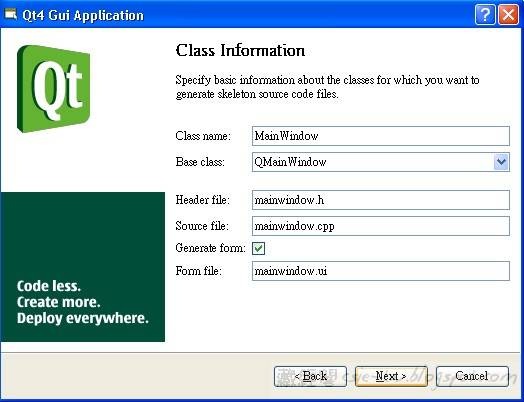Click the Form file input field

coord(381,271)
